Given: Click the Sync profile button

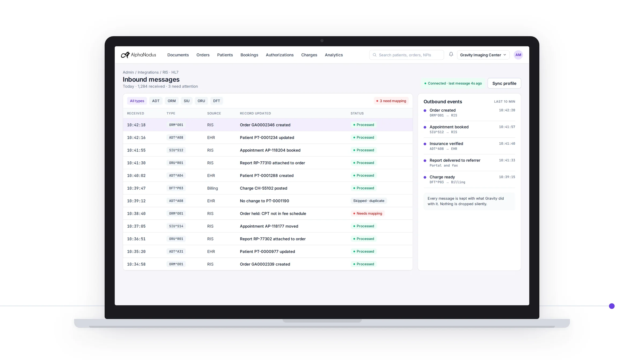Looking at the screenshot, I should tap(504, 83).
